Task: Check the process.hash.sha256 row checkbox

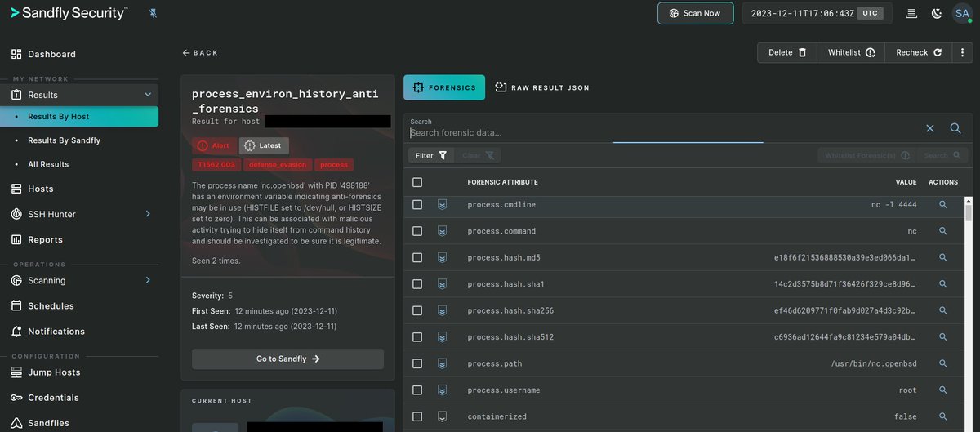Action: click(x=417, y=311)
